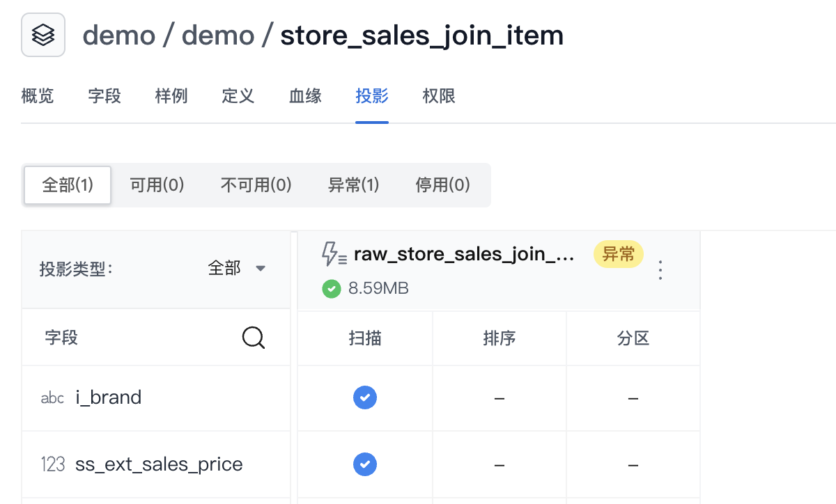Open the 投影类型 全部 dropdown

[238, 269]
